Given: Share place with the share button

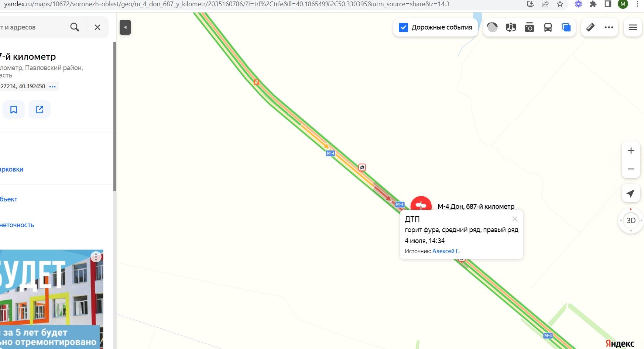Looking at the screenshot, I should [40, 110].
